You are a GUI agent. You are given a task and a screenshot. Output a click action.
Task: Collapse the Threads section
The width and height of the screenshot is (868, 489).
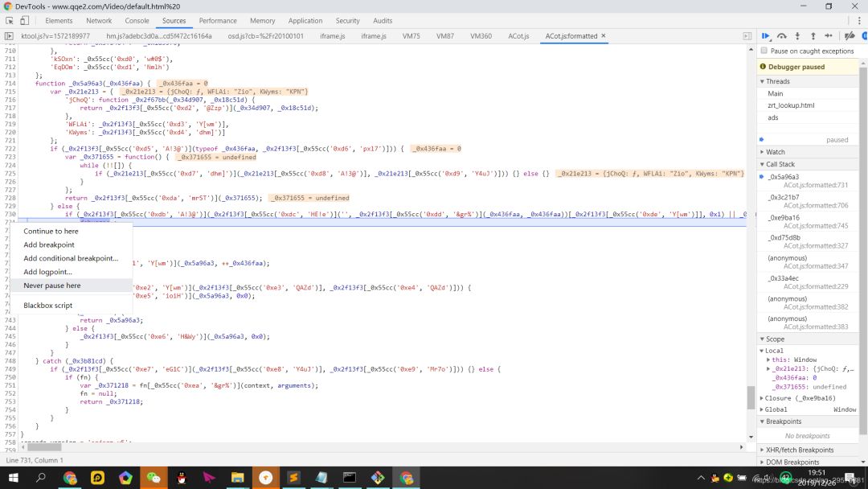pos(778,81)
